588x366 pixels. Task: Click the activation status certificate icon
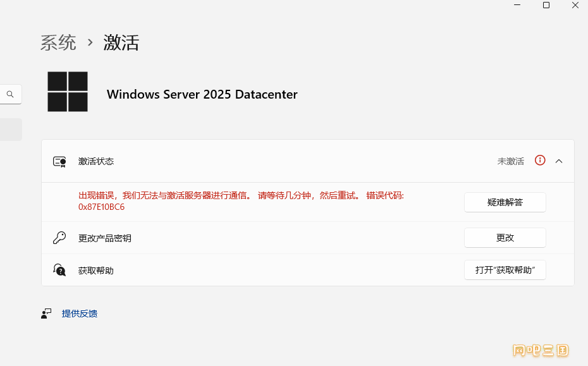[59, 162]
